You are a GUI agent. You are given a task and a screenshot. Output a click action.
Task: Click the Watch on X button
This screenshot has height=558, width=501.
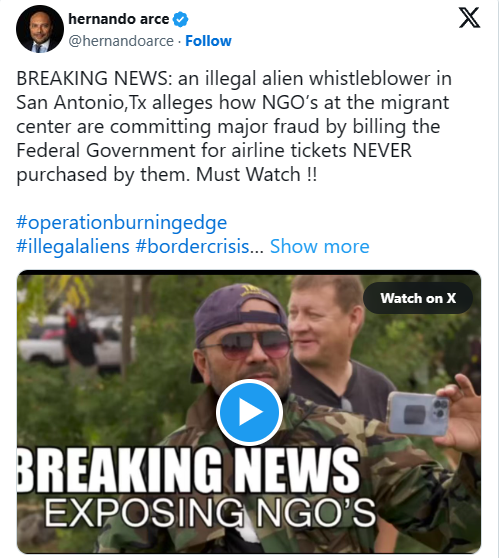point(418,298)
